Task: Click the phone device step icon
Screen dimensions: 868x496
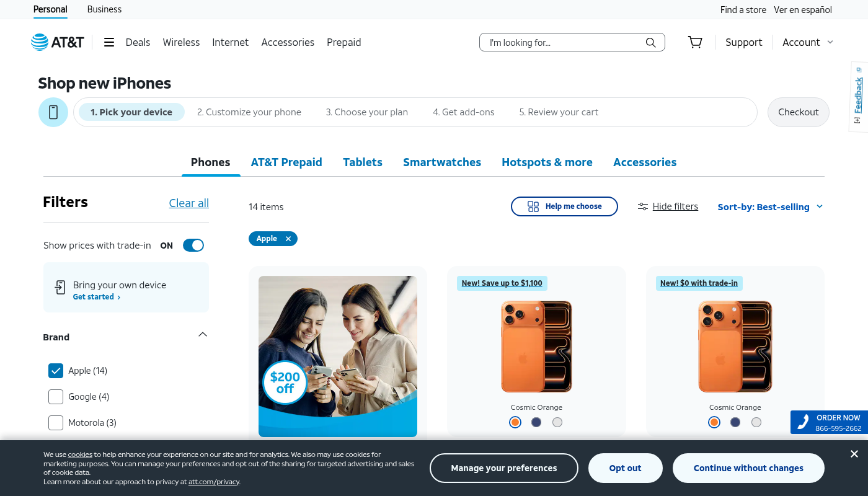Action: click(x=53, y=112)
